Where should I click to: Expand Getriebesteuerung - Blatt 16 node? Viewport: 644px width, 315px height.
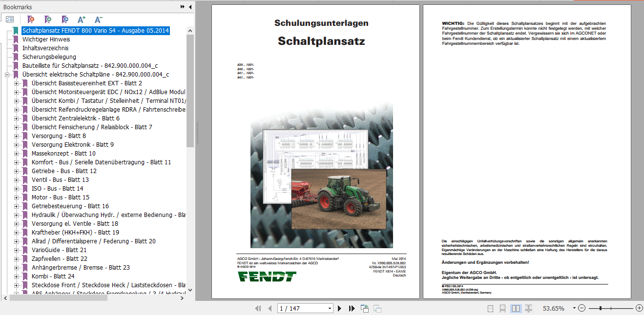pyautogui.click(x=16, y=206)
